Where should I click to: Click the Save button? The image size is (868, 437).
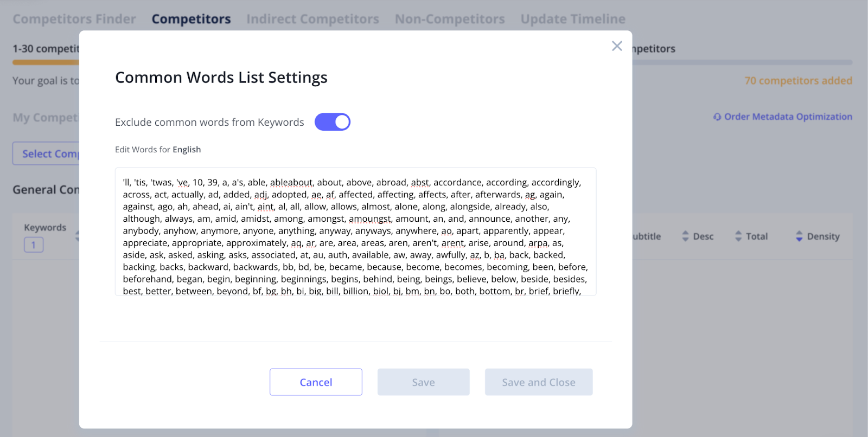pos(423,382)
